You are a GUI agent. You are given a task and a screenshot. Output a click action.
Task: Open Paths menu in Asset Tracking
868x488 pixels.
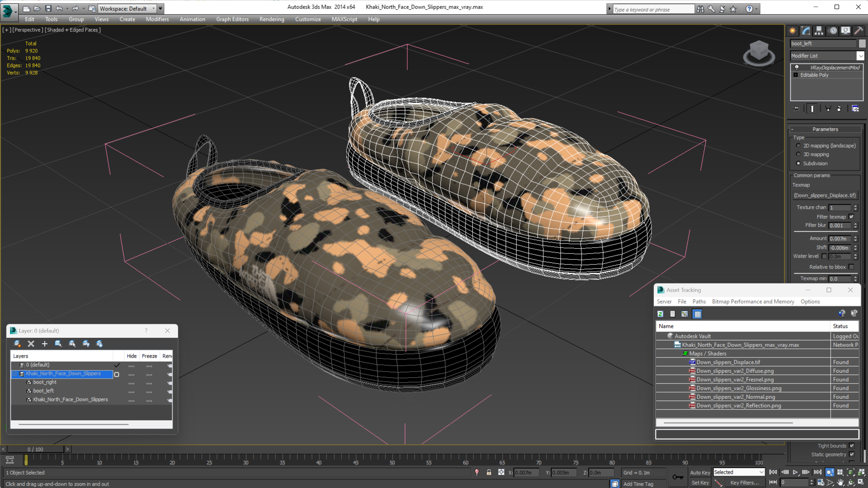(x=699, y=301)
